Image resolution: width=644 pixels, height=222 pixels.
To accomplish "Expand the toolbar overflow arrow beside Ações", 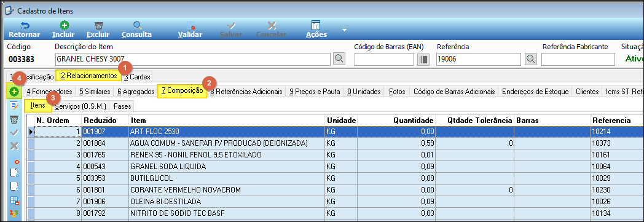I will coord(345,30).
